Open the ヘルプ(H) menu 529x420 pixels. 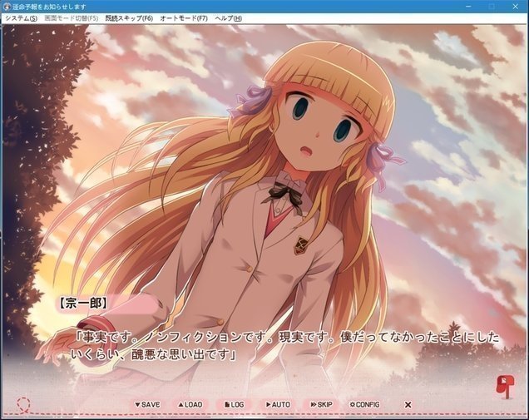tap(229, 18)
